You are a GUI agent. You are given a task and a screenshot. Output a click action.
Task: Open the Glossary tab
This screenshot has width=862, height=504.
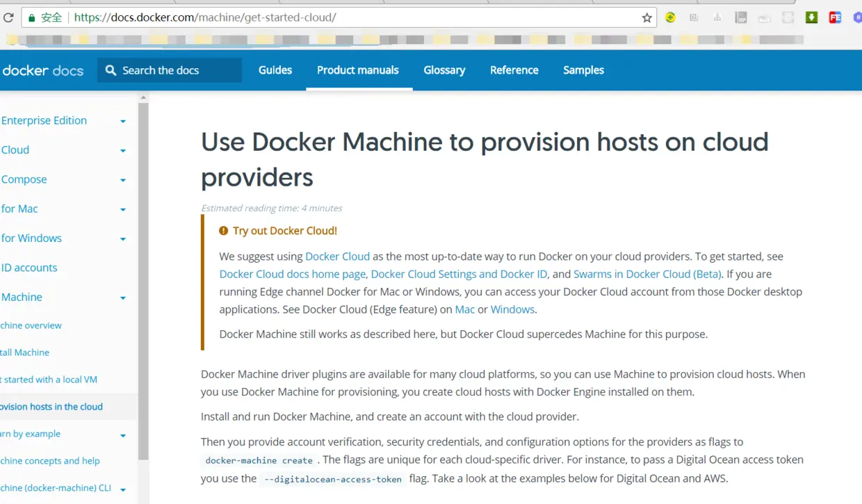click(444, 70)
